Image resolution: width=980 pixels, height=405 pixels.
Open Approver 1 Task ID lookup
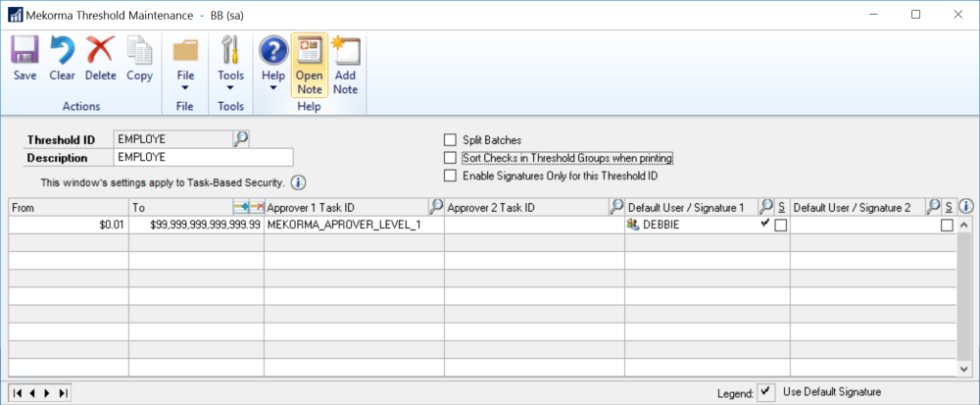[436, 206]
